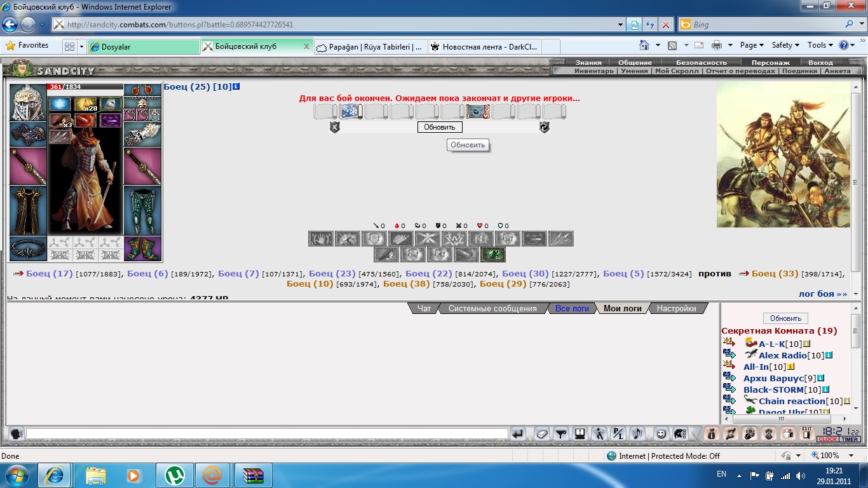Open the лог боя link
The image size is (868, 488).
pyautogui.click(x=823, y=294)
